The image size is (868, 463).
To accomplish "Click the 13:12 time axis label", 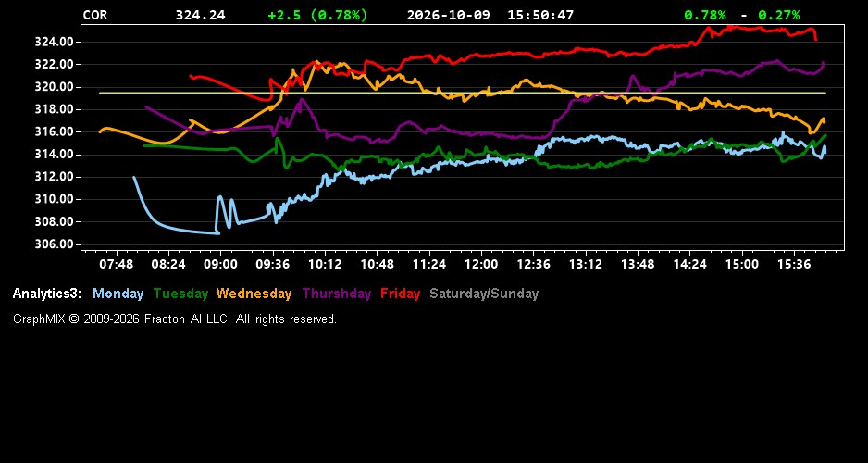I will (586, 265).
